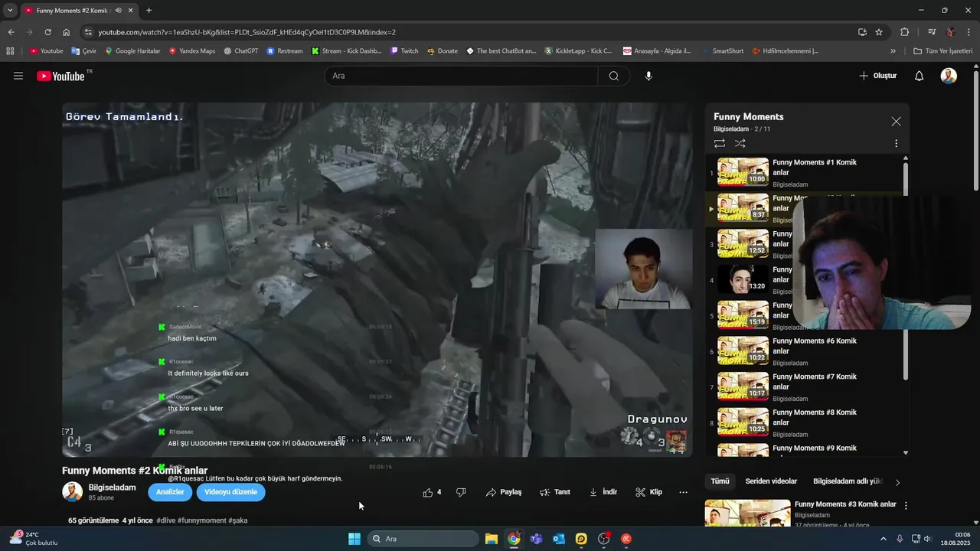Open the Yandex Maps bookmark
This screenshot has height=551, width=980.
pyautogui.click(x=192, y=51)
